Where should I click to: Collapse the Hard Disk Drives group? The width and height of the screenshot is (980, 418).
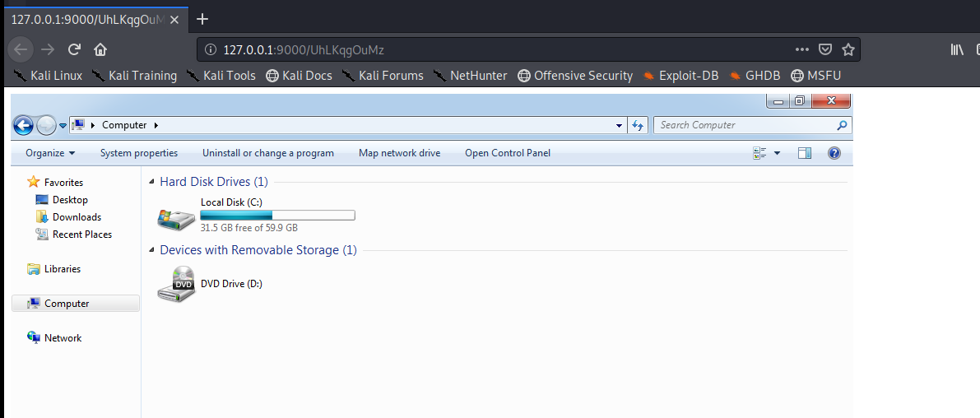151,182
